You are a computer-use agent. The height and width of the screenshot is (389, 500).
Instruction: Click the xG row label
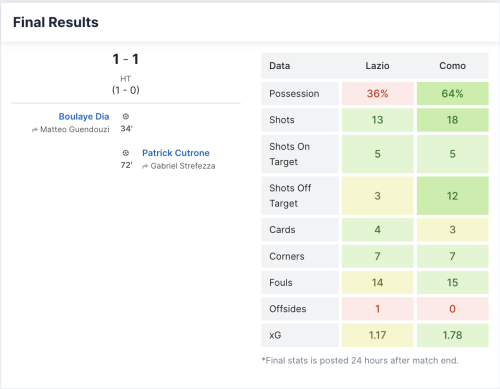pyautogui.click(x=275, y=335)
